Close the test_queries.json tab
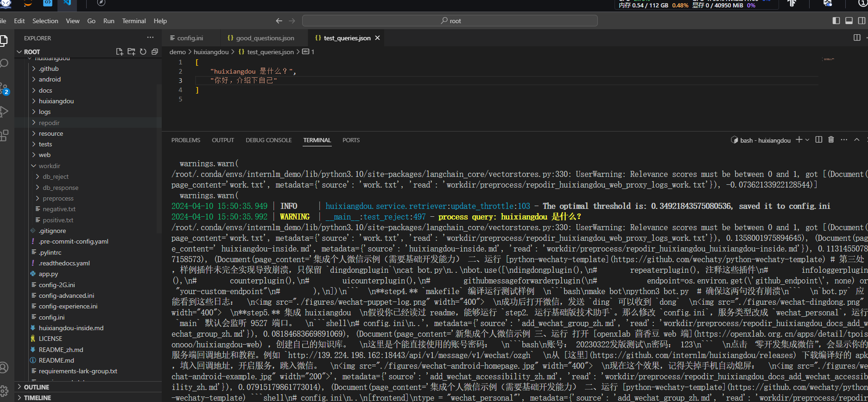This screenshot has width=868, height=402. [x=378, y=38]
